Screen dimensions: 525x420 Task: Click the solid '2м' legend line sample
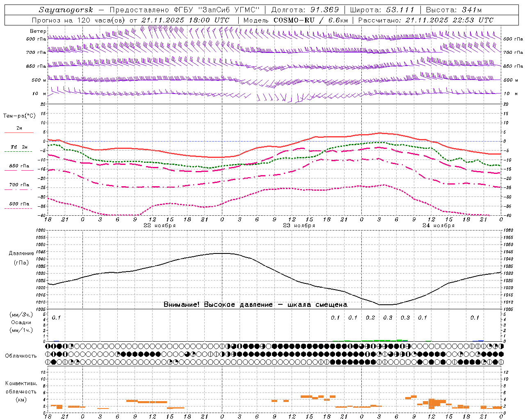pyautogui.click(x=19, y=132)
